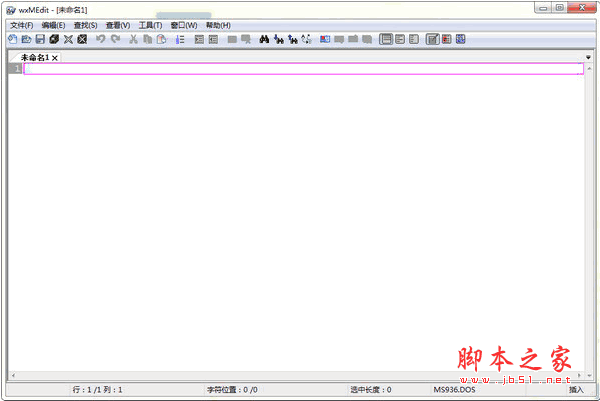This screenshot has width=600, height=401.
Task: Click the Go to Next Bookmark icon
Action: (x=339, y=39)
